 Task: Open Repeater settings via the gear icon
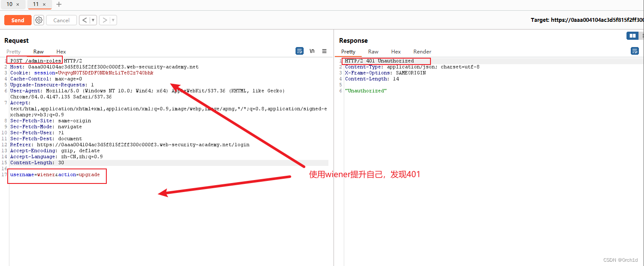pyautogui.click(x=38, y=20)
